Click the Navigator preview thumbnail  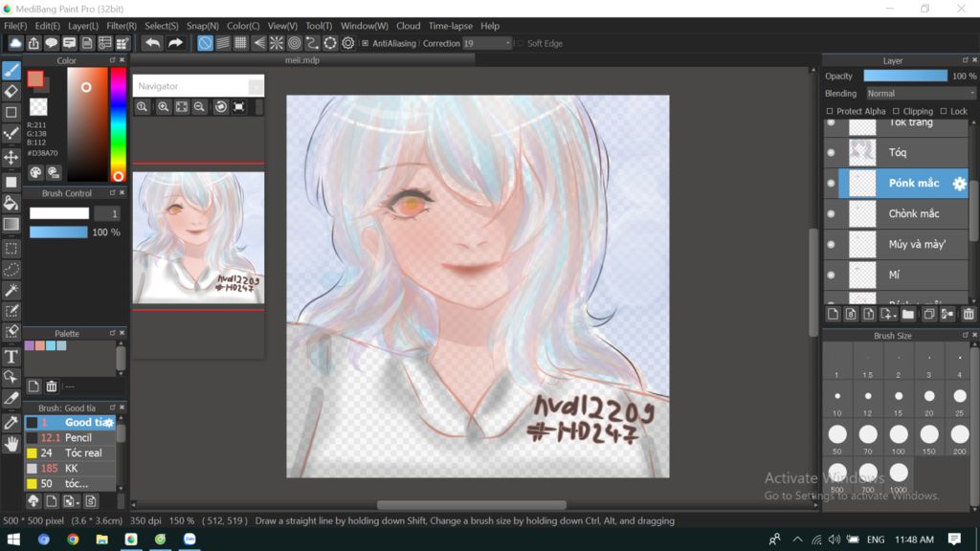point(198,238)
